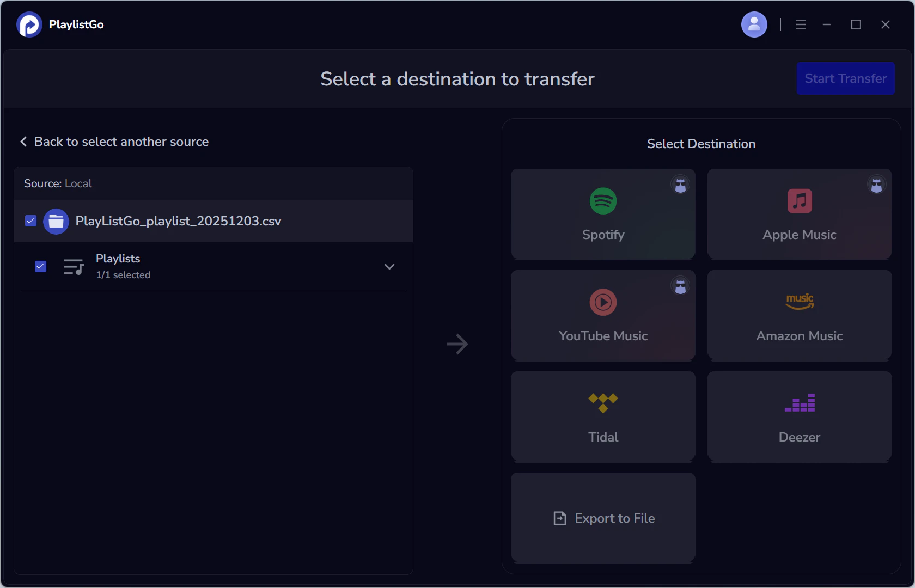This screenshot has width=915, height=588.
Task: Choose Export to File as destination
Action: (x=602, y=518)
